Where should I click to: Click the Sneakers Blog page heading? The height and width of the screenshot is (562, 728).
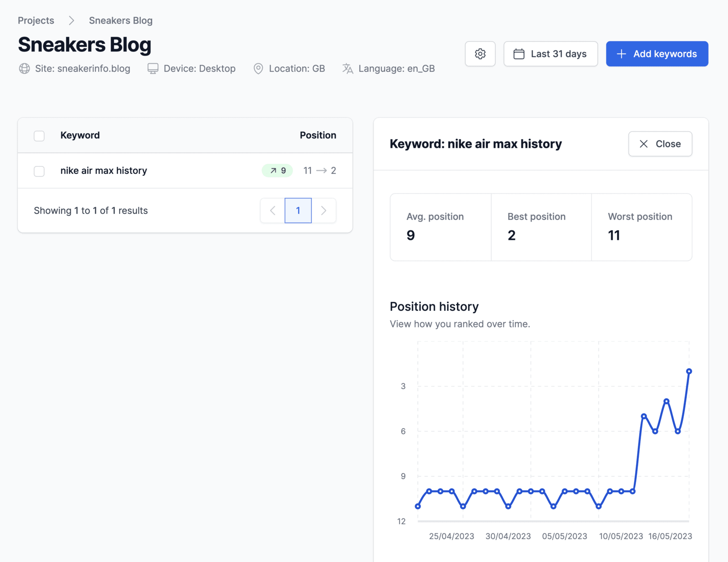click(85, 45)
